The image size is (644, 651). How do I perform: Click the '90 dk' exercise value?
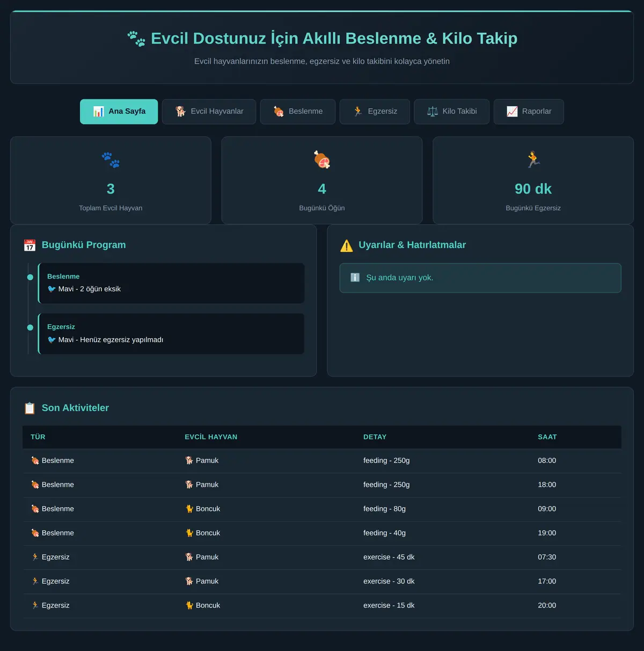(x=533, y=189)
